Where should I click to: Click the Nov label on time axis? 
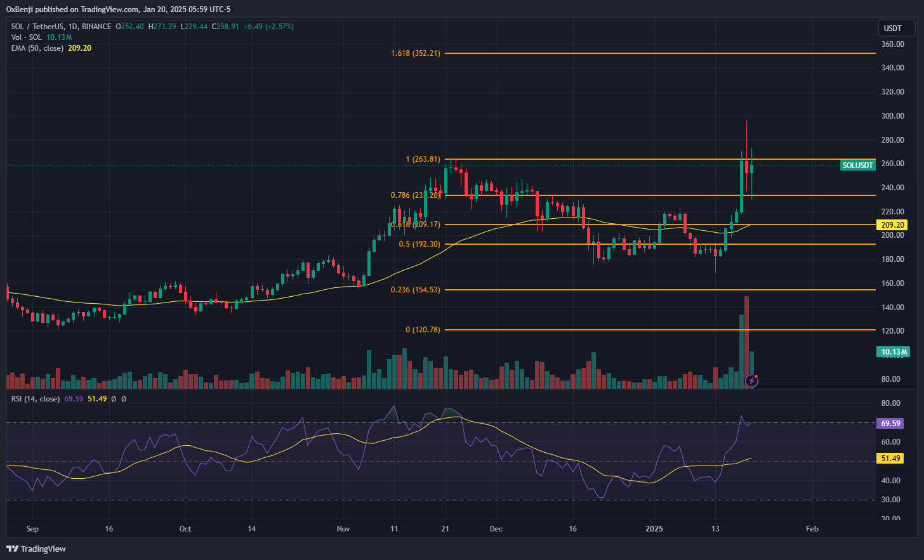point(343,529)
